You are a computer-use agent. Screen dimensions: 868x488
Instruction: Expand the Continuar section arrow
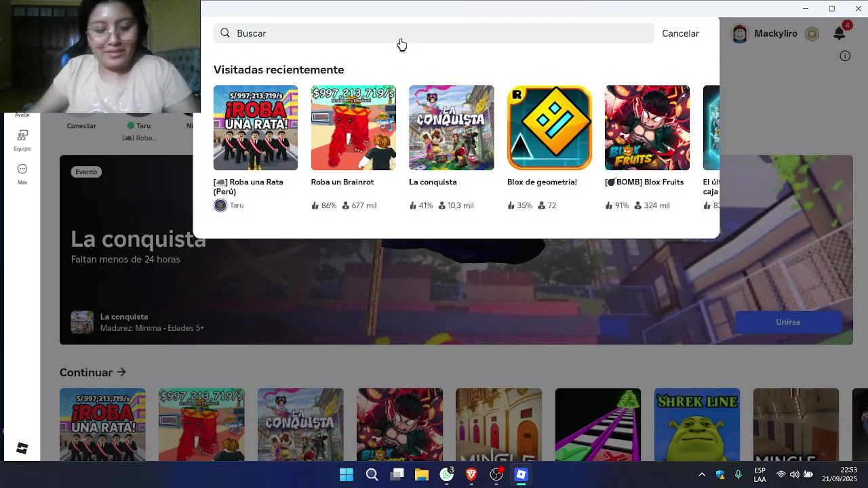click(x=121, y=372)
